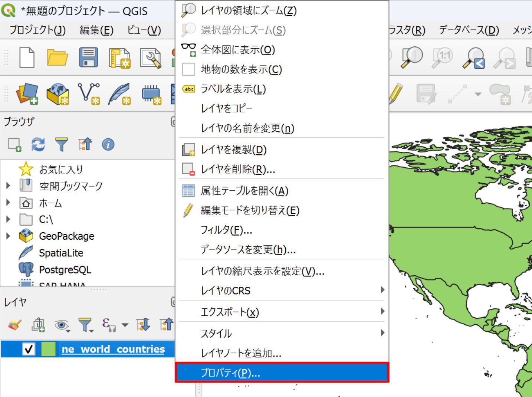Choose レイヤの領域にズーム(Z) menu entry
The width and height of the screenshot is (532, 397).
(282, 10)
